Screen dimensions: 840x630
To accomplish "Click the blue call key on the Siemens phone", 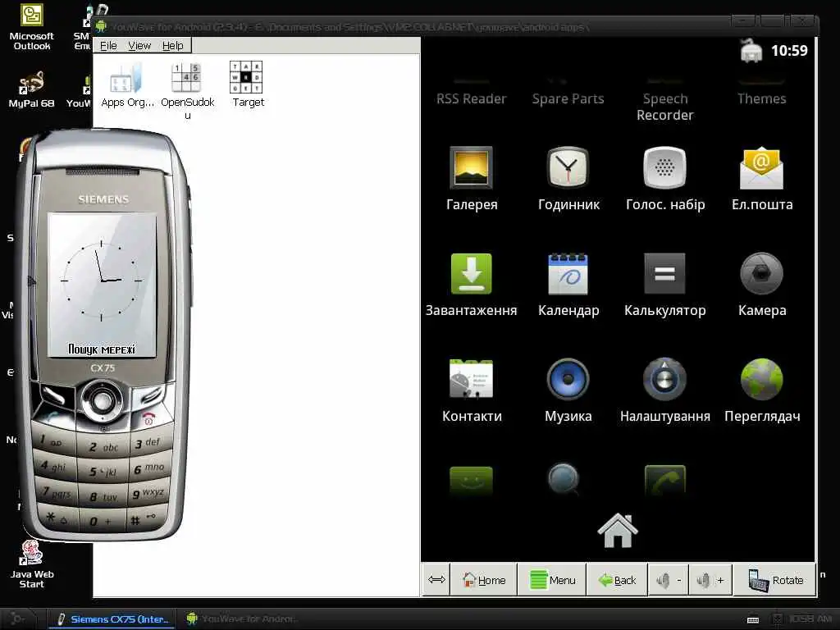I will point(53,416).
